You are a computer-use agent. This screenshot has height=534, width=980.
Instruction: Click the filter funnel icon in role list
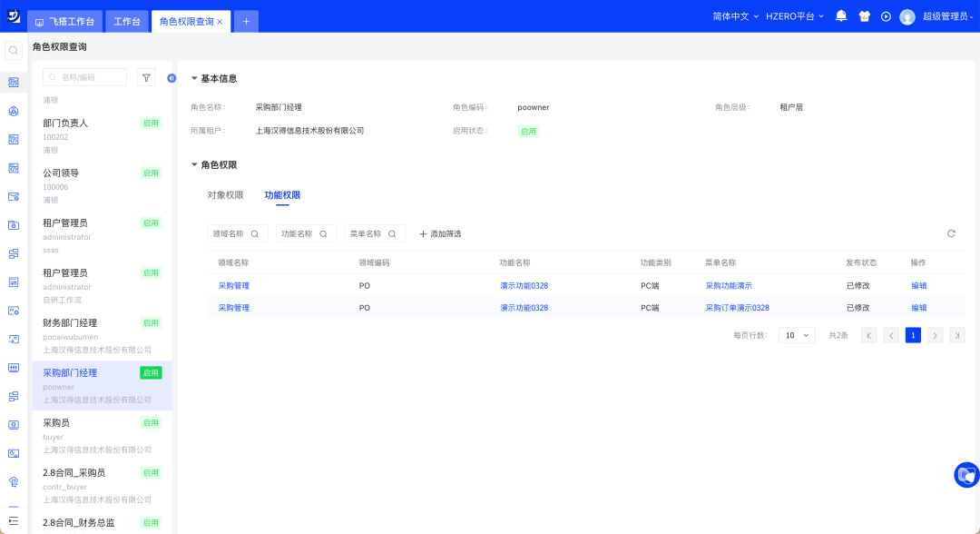(x=146, y=77)
